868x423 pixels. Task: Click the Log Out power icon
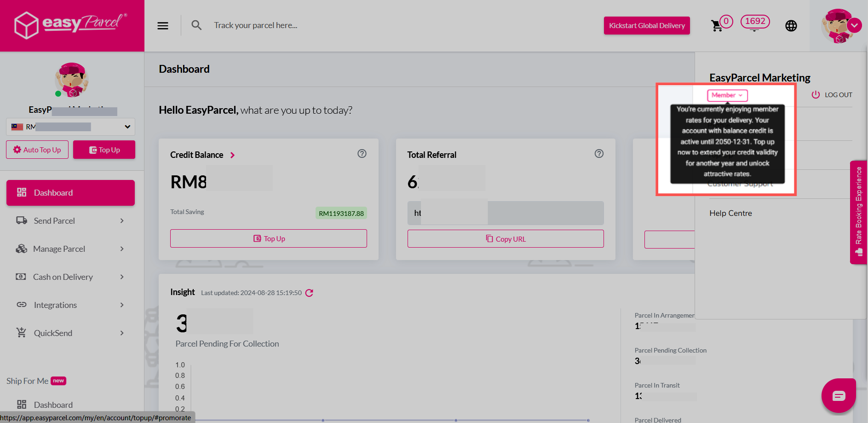tap(816, 94)
